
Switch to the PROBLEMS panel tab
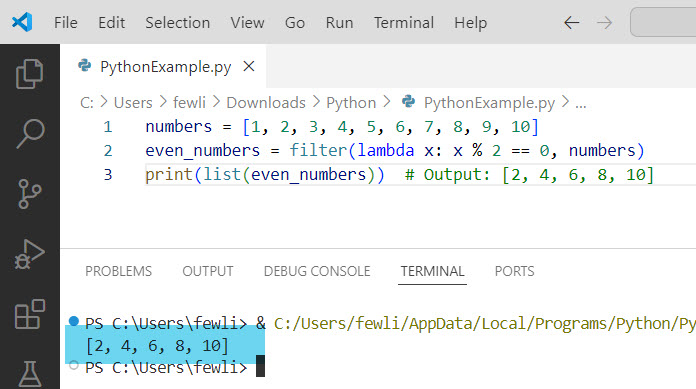pyautogui.click(x=119, y=271)
